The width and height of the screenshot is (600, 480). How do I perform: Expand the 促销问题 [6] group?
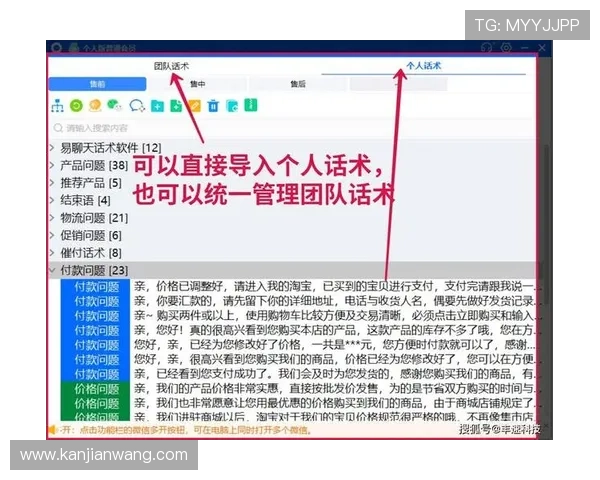[x=52, y=235]
